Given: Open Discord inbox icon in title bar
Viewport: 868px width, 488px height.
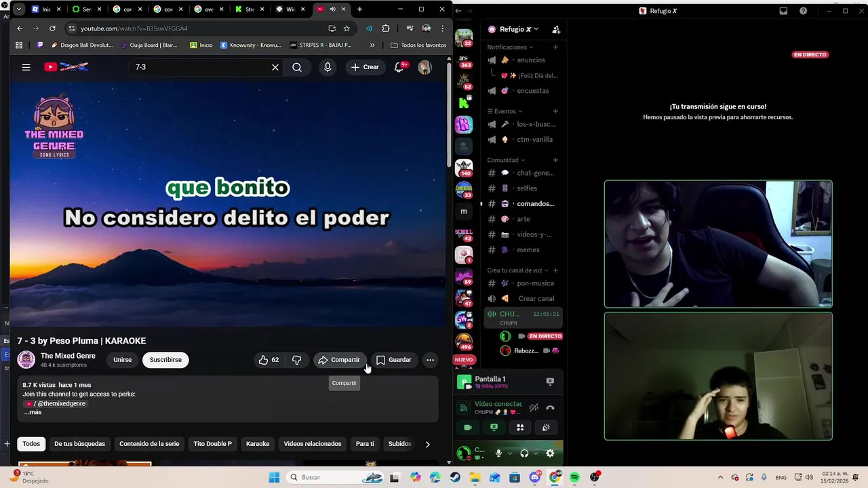Looking at the screenshot, I should coord(783,11).
